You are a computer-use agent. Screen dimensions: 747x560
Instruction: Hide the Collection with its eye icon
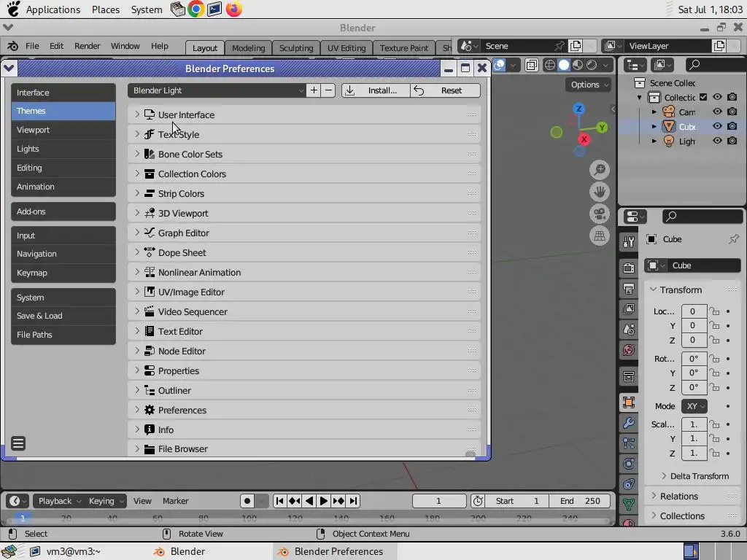(717, 97)
